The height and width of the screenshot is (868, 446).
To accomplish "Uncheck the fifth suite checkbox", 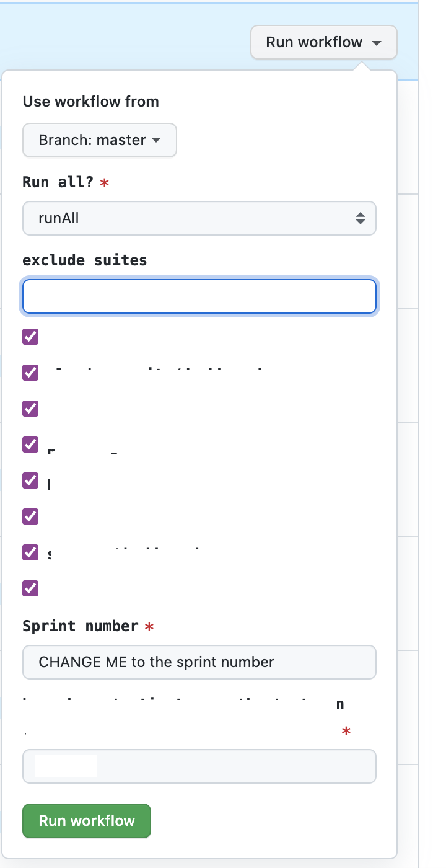I will (x=30, y=480).
